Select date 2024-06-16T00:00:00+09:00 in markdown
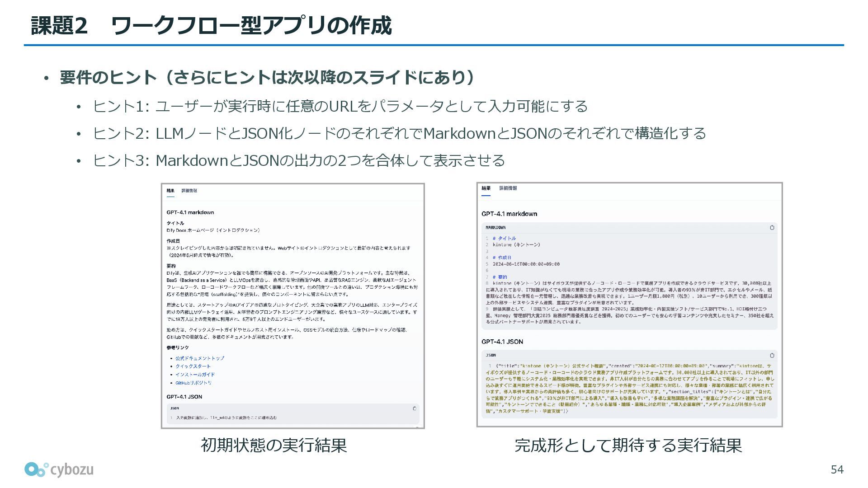The width and height of the screenshot is (868, 488). coord(526,264)
